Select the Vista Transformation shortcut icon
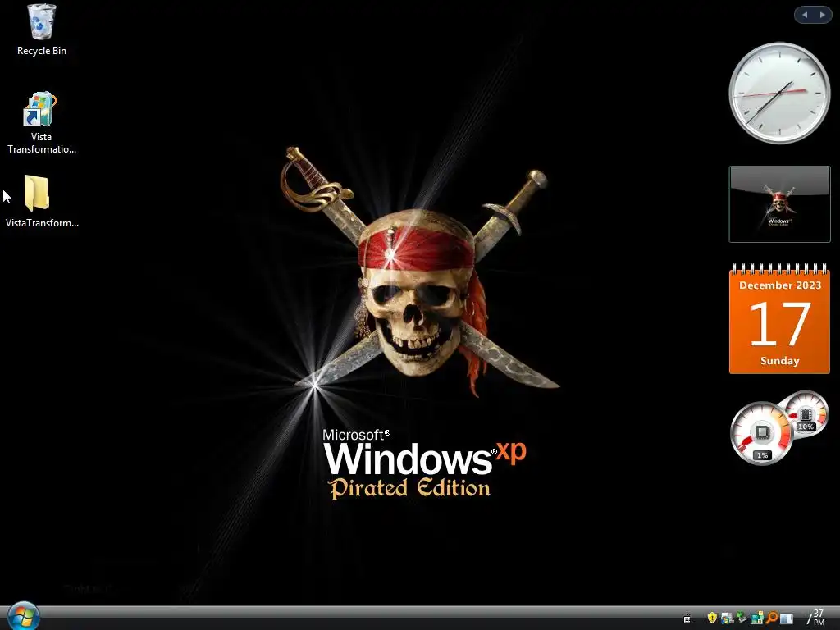Image resolution: width=840 pixels, height=630 pixels. click(41, 123)
